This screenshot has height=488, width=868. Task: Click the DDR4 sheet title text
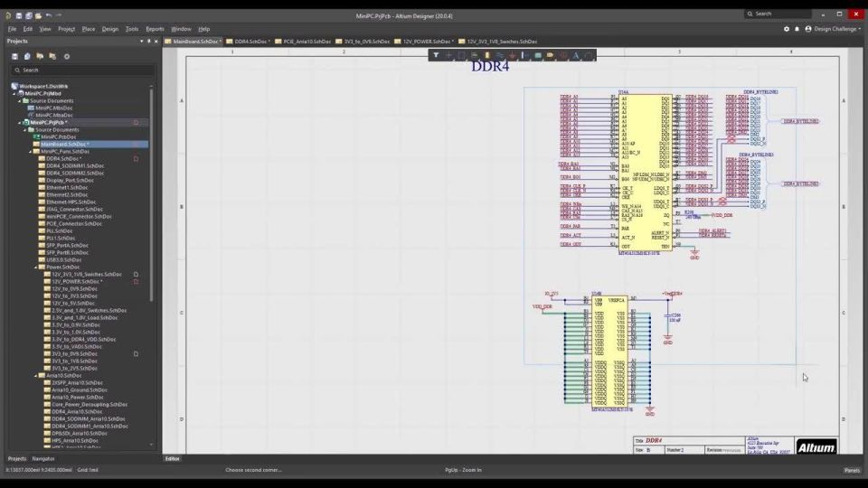[490, 66]
